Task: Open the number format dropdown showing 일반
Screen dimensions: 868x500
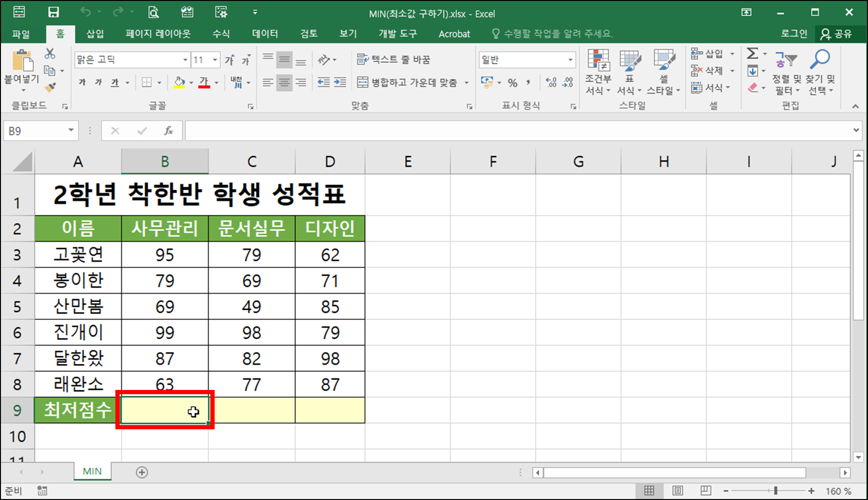Action: (x=570, y=59)
